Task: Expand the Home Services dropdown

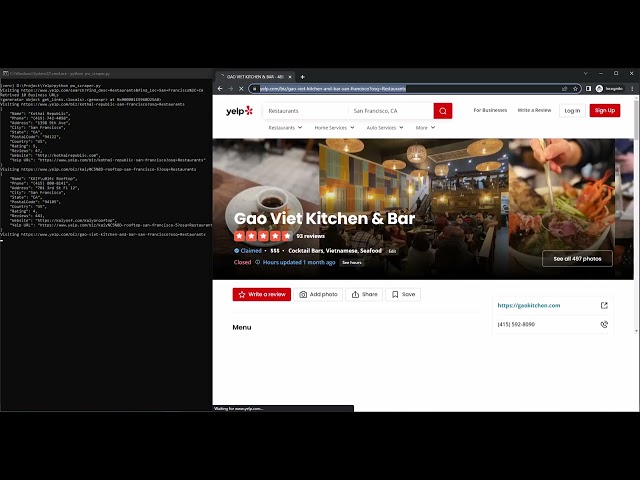Action: click(334, 128)
